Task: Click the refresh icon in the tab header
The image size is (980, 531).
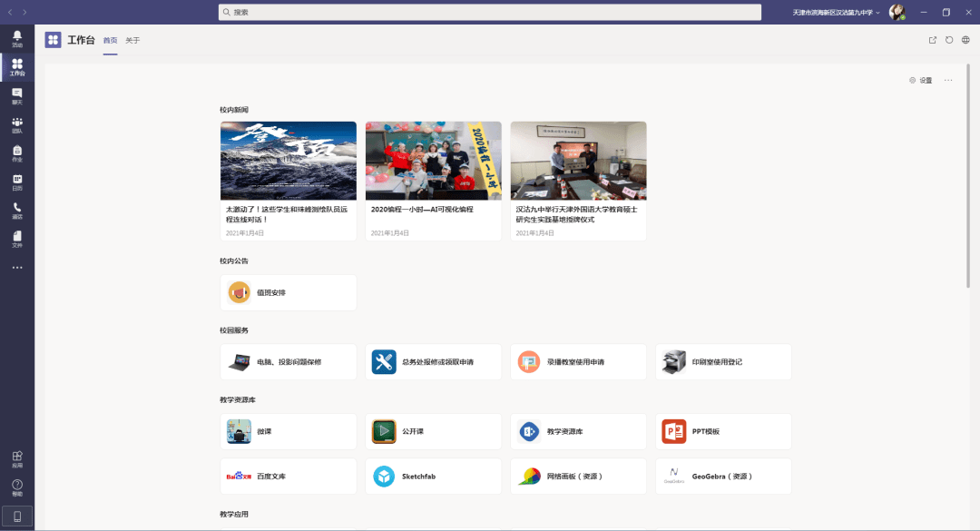Action: 949,40
